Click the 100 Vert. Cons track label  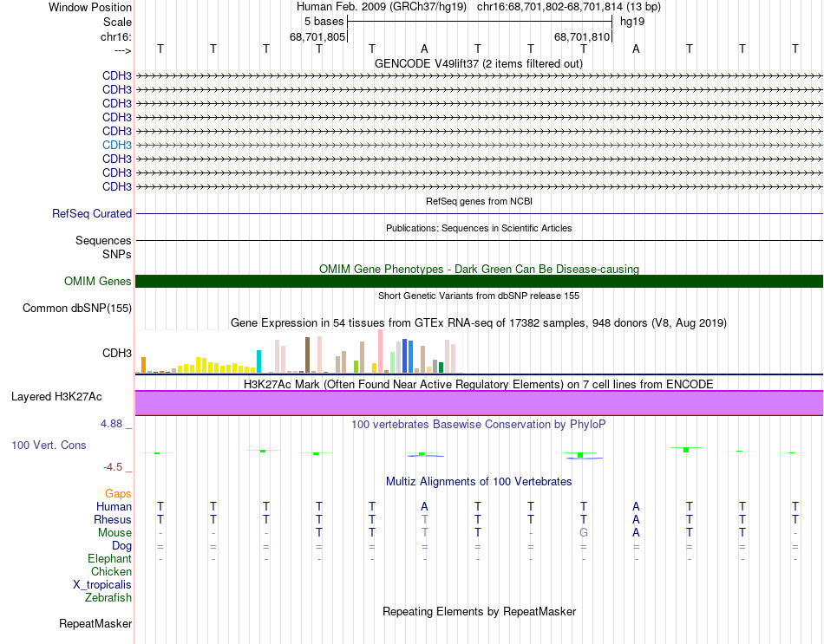click(x=49, y=445)
